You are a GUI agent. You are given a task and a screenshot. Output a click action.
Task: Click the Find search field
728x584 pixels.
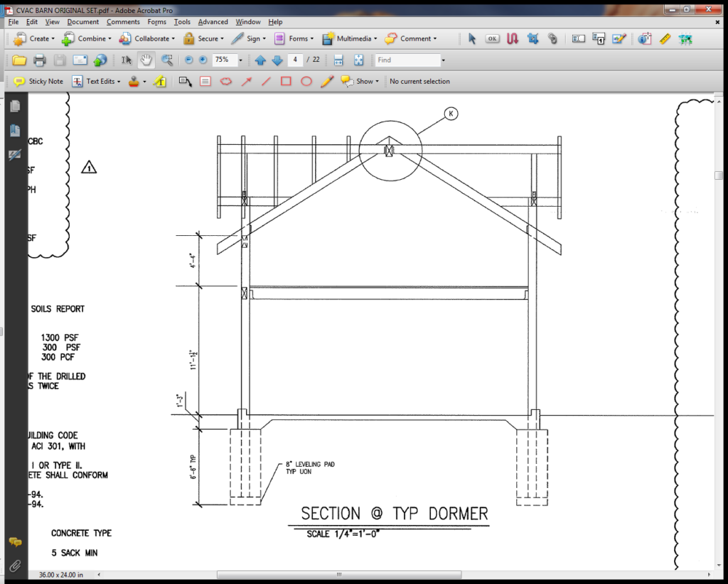point(407,60)
